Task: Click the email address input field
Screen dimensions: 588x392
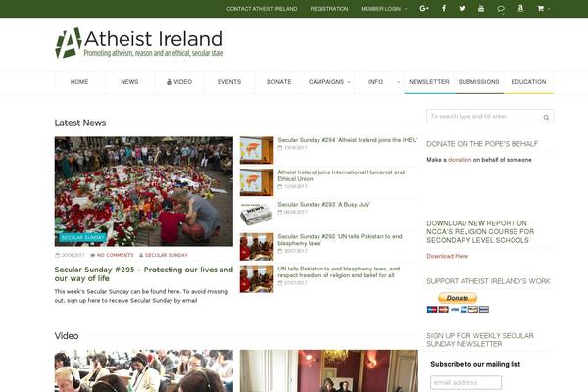Action: pyautogui.click(x=465, y=382)
